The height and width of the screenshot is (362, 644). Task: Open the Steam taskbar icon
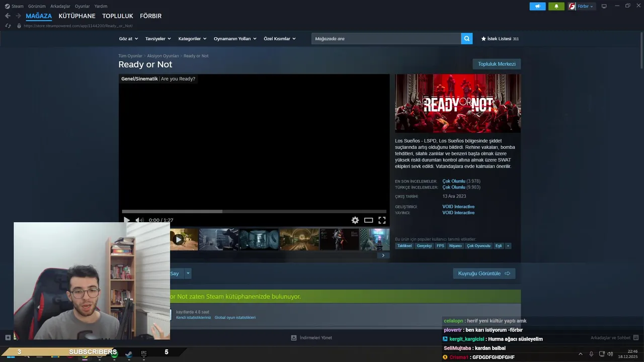tap(129, 353)
